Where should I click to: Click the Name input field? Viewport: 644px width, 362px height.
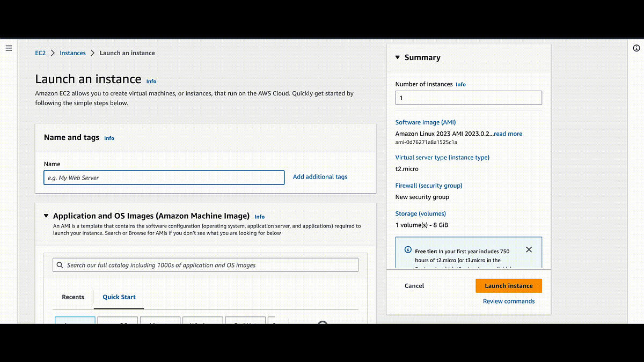point(164,178)
